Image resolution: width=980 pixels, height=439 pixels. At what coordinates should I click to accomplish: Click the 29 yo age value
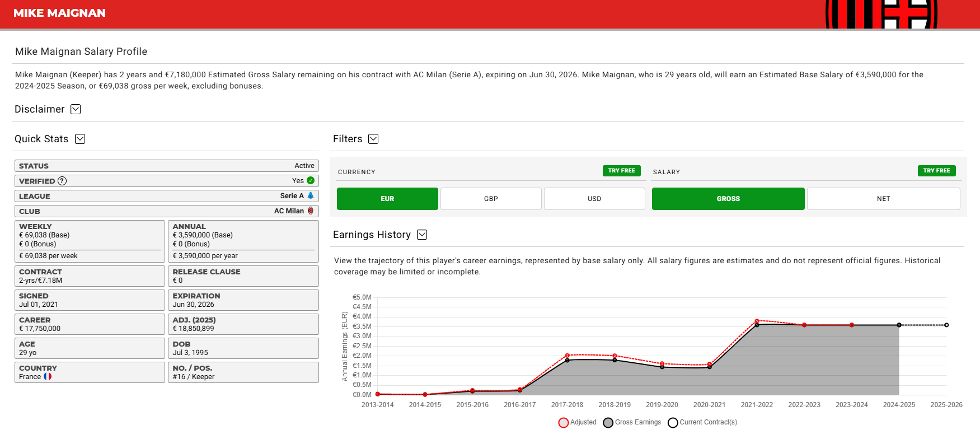(x=28, y=353)
